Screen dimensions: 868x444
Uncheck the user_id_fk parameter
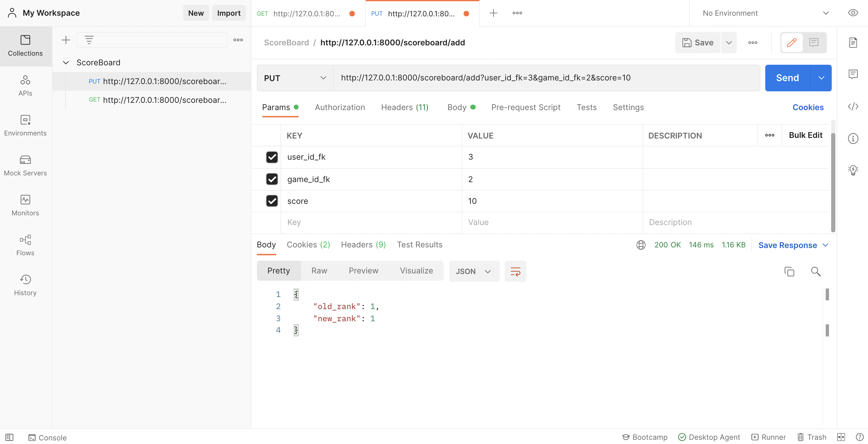[272, 157]
